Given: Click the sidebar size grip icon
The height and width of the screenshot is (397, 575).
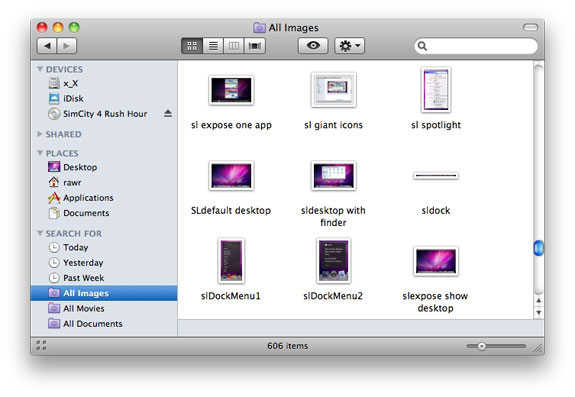Looking at the screenshot, I should [x=41, y=345].
